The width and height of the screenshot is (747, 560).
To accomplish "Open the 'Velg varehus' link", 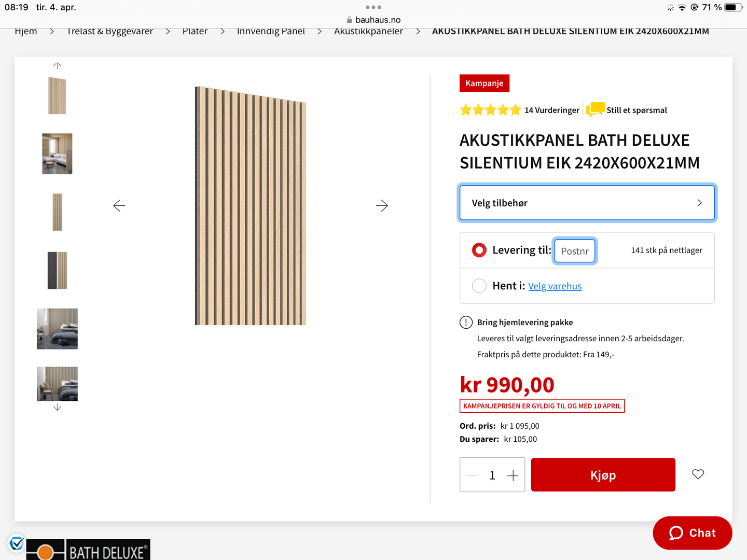I will coord(555,286).
